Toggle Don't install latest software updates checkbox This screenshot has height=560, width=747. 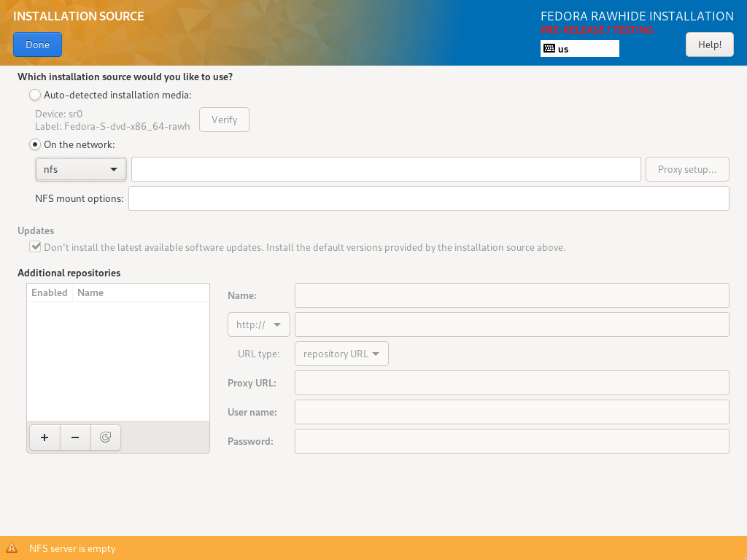click(x=35, y=246)
